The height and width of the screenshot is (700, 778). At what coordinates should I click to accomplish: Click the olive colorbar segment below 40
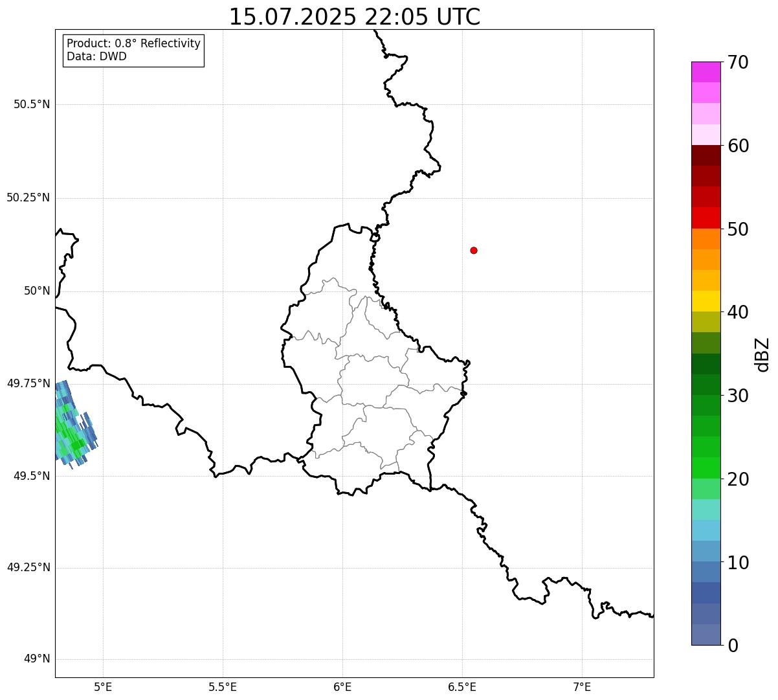coord(706,322)
